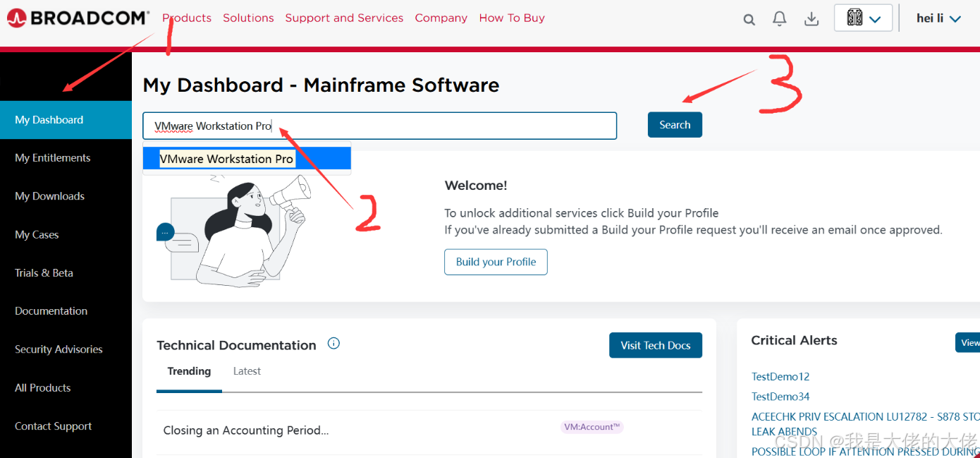980x458 pixels.
Task: Click the Broadcom logo
Action: (78, 18)
